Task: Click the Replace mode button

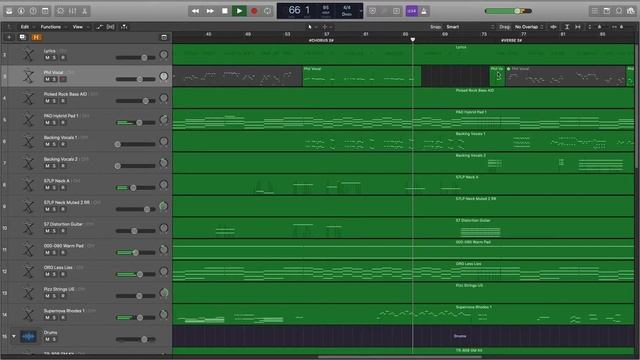Action: (372, 11)
